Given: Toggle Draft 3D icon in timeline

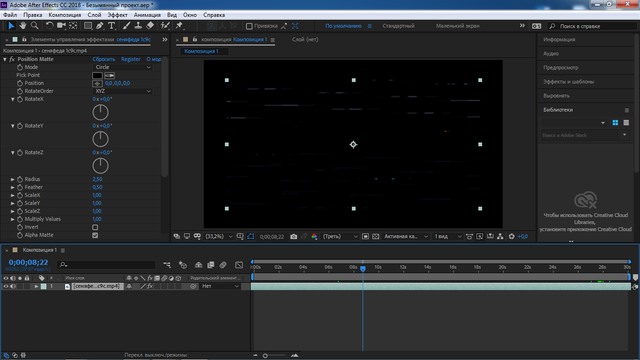Looking at the screenshot, I should [183, 265].
